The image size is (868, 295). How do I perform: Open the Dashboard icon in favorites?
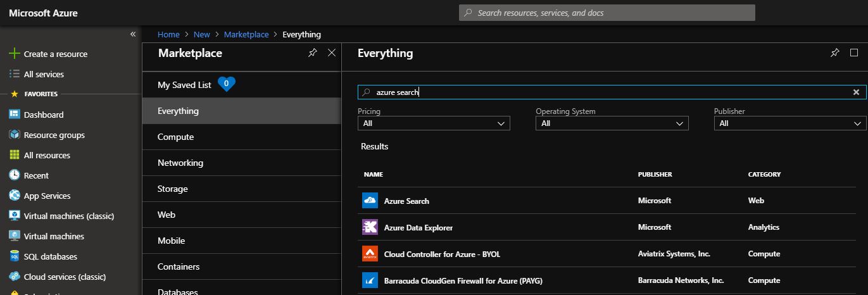point(14,115)
